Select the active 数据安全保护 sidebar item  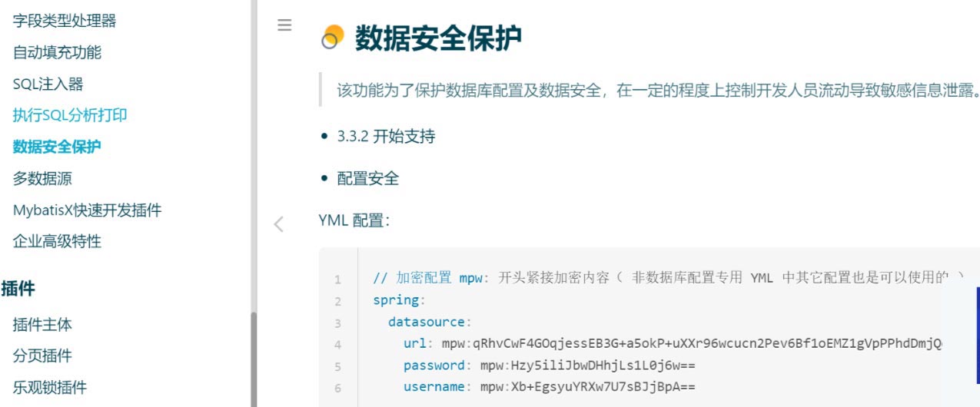coord(57,147)
